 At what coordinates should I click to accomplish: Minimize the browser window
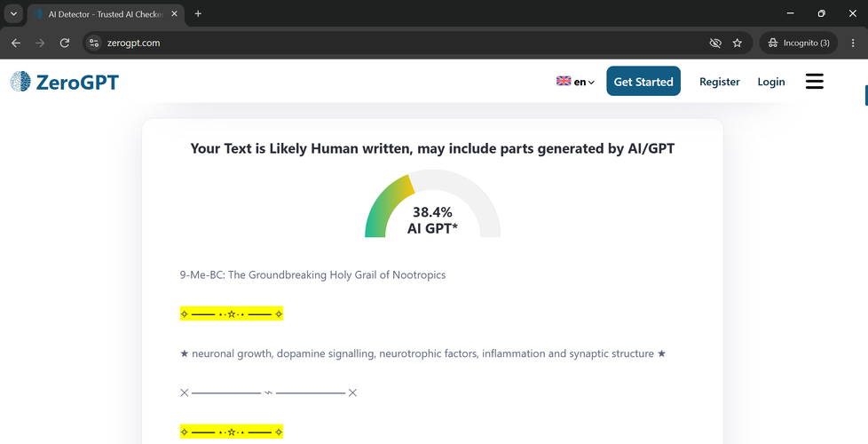click(x=791, y=13)
